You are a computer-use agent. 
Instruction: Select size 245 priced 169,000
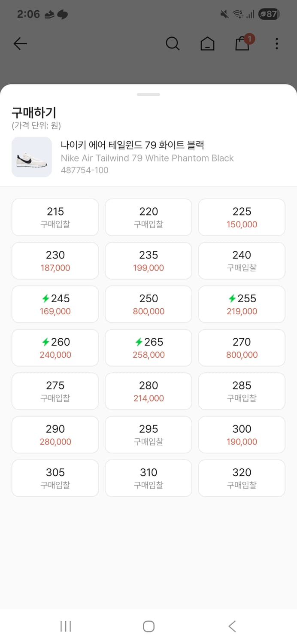pyautogui.click(x=55, y=304)
